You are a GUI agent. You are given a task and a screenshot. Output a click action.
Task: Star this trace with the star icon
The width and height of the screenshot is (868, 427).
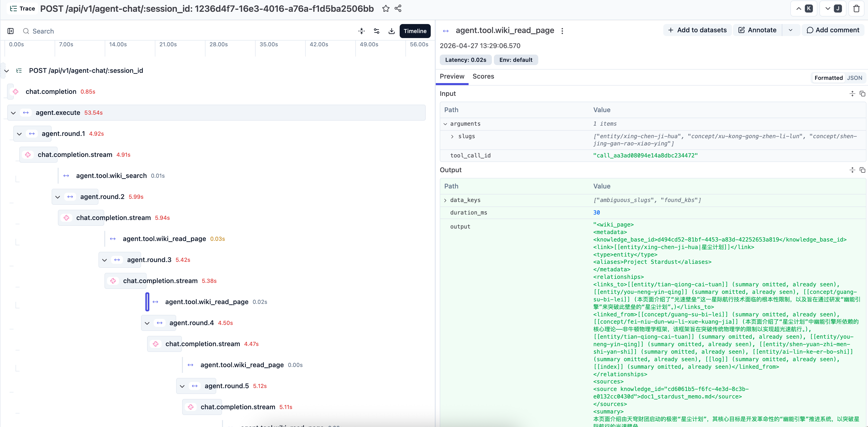pyautogui.click(x=386, y=9)
